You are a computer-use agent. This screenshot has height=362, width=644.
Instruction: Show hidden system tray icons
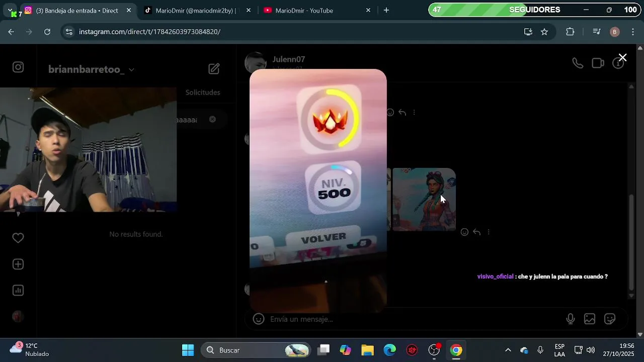point(508,350)
